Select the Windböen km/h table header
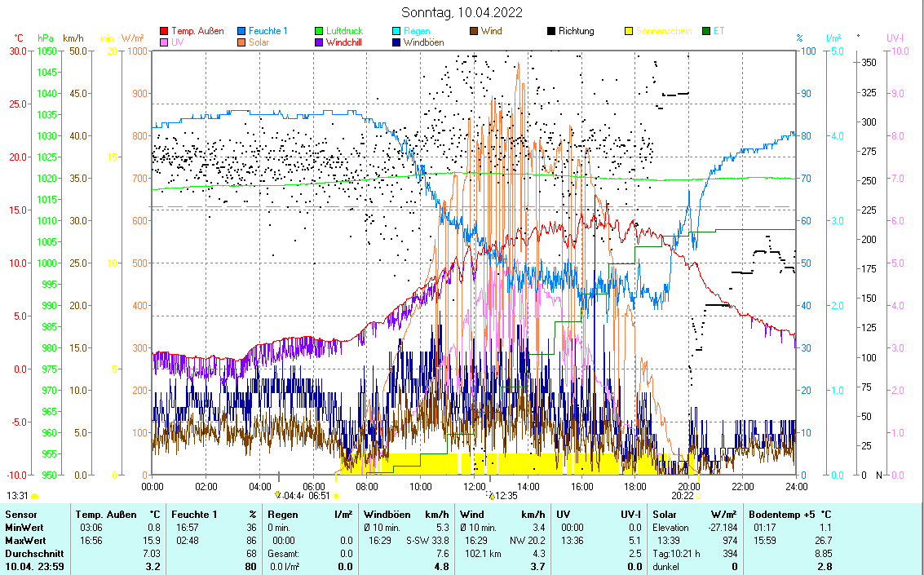Image resolution: width=924 pixels, height=575 pixels. pos(406,515)
